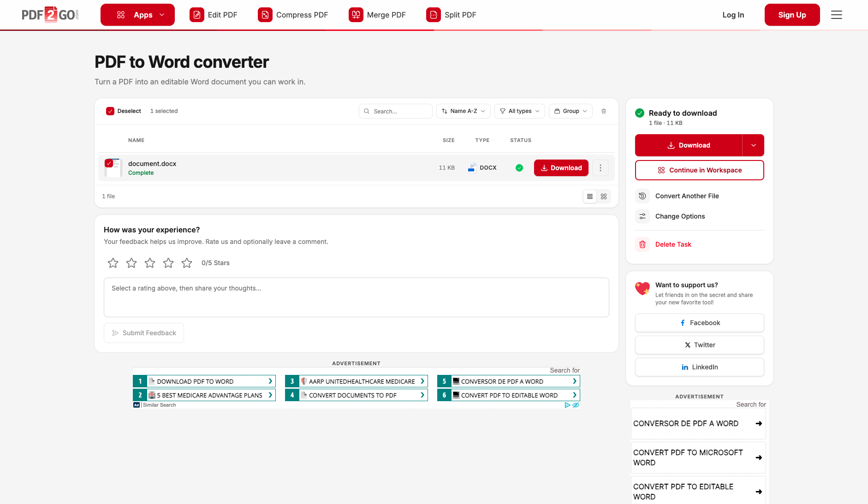Viewport: 868px width, 504px height.
Task: Open the hamburger menu icon
Action: pyautogui.click(x=837, y=15)
